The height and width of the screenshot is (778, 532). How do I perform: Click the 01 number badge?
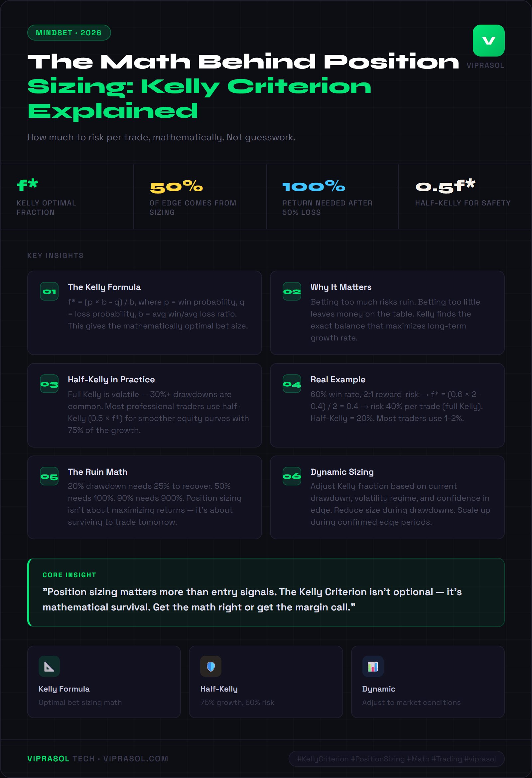[49, 291]
